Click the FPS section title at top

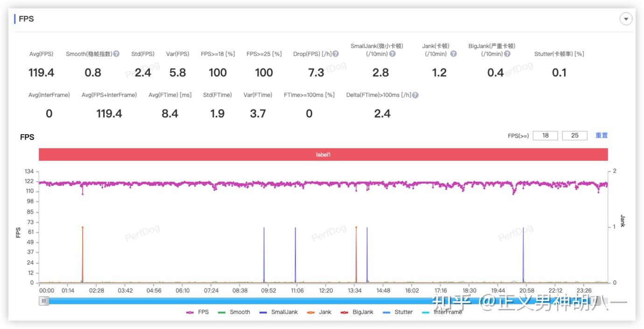point(26,19)
